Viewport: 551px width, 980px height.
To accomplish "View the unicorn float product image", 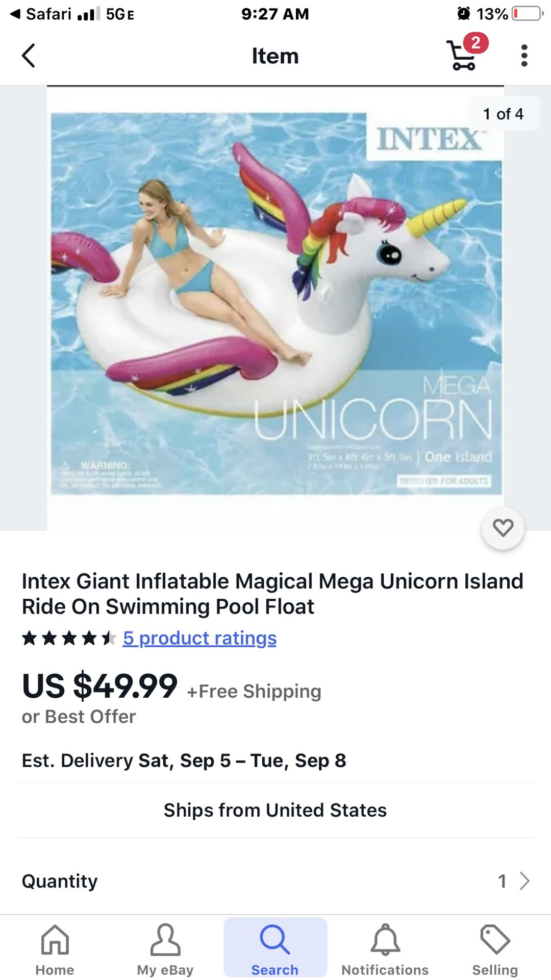I will coord(275,306).
